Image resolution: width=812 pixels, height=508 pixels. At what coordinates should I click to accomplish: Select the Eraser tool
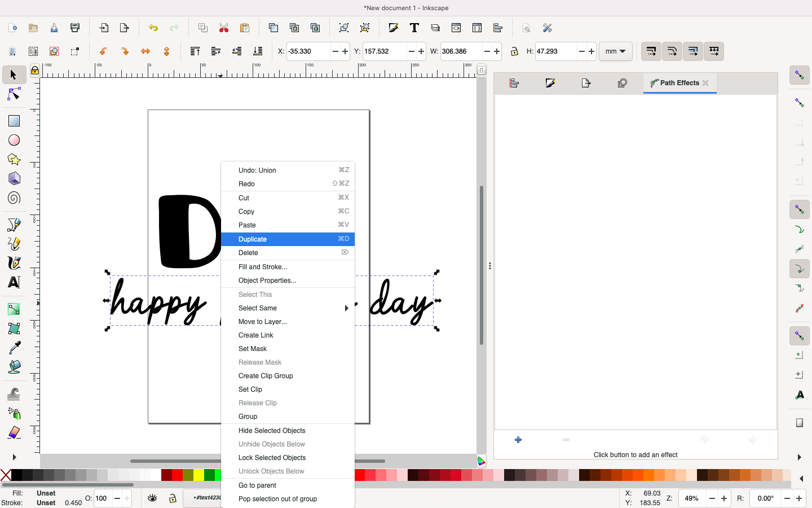14,431
